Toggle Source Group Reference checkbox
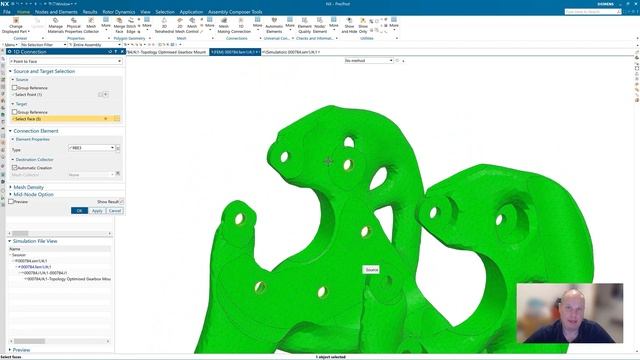 click(x=15, y=88)
